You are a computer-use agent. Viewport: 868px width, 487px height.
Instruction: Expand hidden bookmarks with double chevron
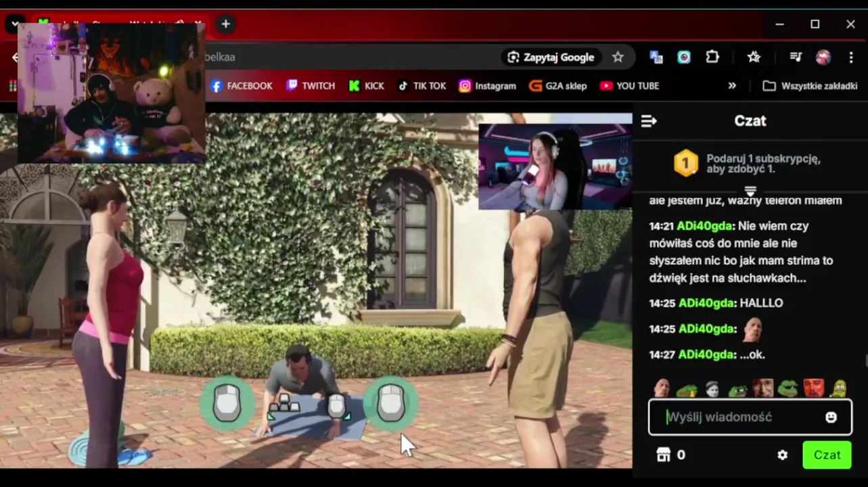click(732, 86)
